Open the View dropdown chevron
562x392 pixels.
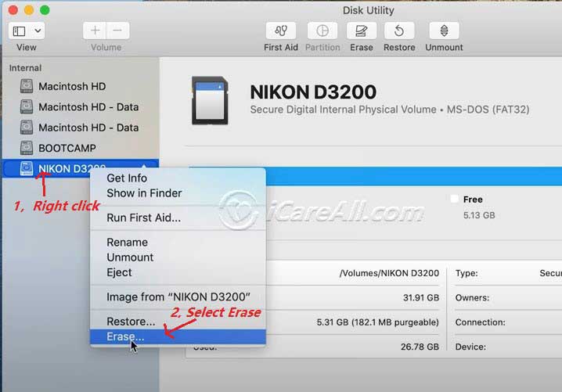(x=38, y=31)
